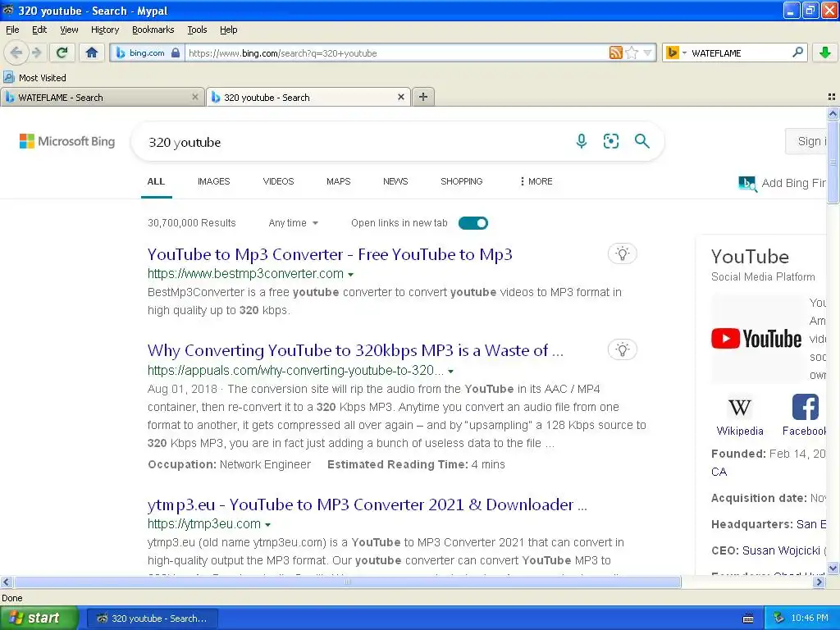Switch to the WATEFLAME - Search tab

97,97
